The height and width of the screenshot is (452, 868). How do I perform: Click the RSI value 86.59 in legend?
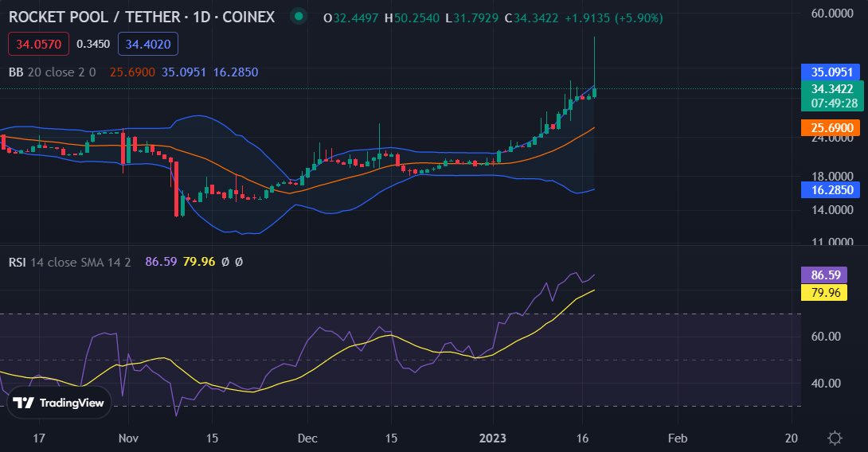(x=161, y=262)
